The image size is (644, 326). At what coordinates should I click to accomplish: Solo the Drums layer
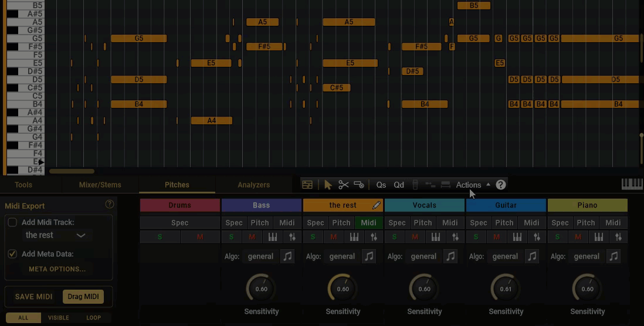(160, 237)
